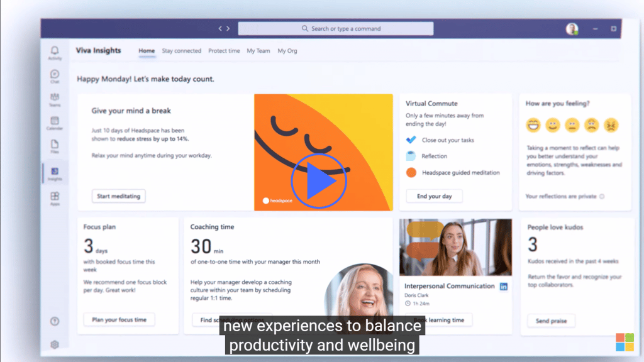Screen dimensions: 644x362
Task: Go back with the left arrow
Action: tap(220, 28)
